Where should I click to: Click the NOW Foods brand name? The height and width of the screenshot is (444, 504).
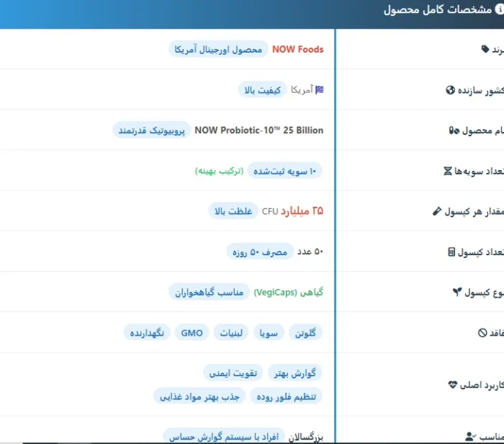(x=297, y=49)
